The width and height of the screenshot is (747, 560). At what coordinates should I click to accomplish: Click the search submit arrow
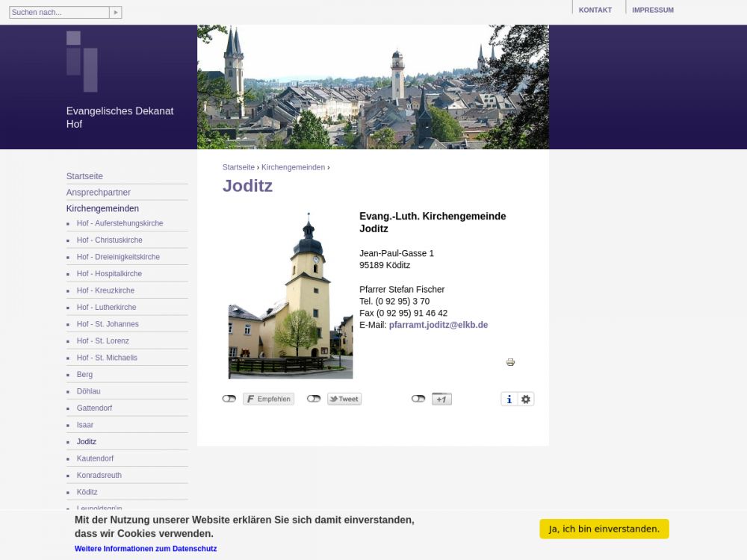tap(115, 13)
